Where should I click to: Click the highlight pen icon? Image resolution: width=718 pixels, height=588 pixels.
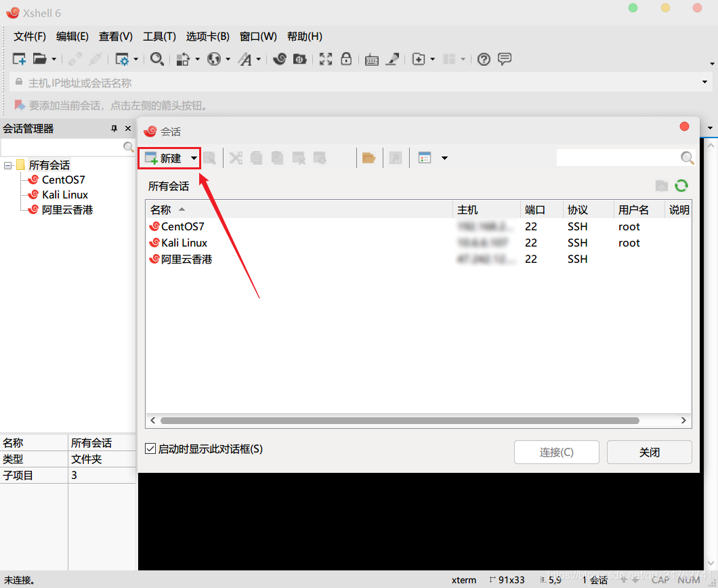pyautogui.click(x=392, y=59)
